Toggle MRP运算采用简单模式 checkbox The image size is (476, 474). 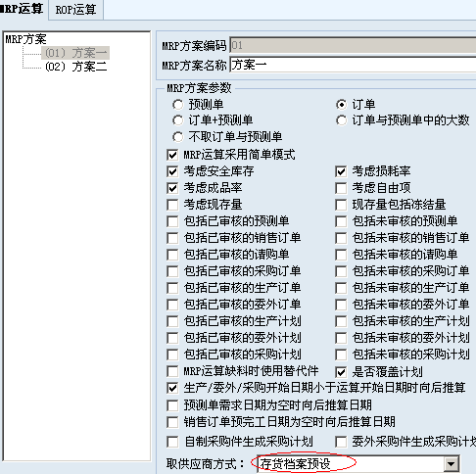(172, 155)
